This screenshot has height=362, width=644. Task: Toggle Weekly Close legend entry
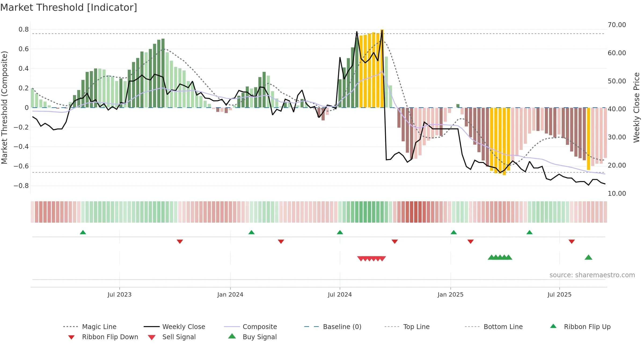(x=174, y=327)
